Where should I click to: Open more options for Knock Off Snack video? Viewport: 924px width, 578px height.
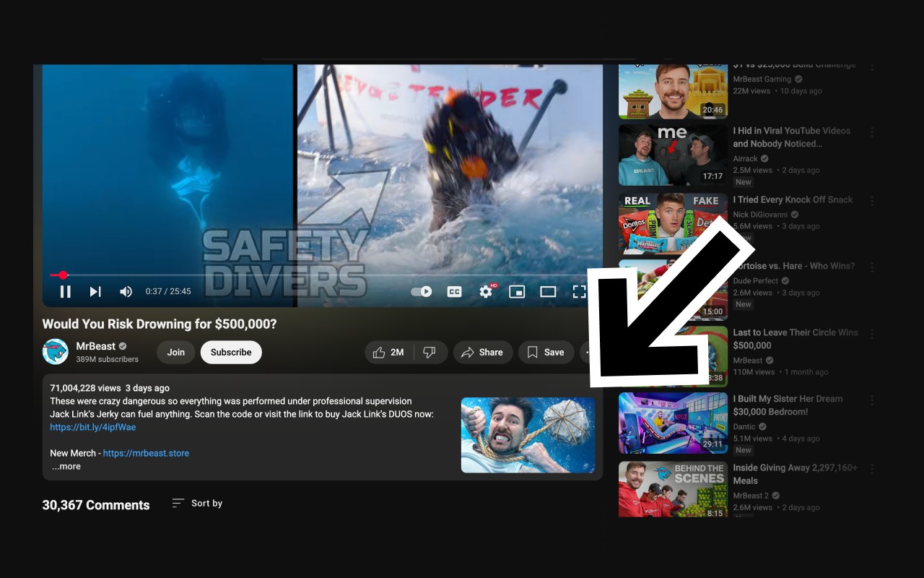click(872, 201)
